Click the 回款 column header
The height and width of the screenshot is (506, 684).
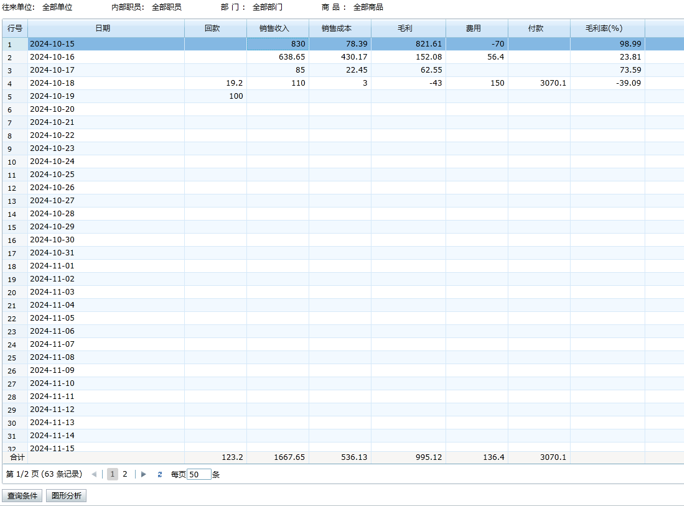click(x=213, y=29)
